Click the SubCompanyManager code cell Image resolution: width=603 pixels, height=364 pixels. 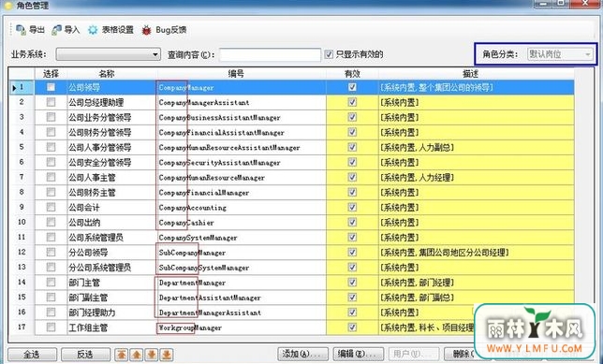tap(242, 253)
